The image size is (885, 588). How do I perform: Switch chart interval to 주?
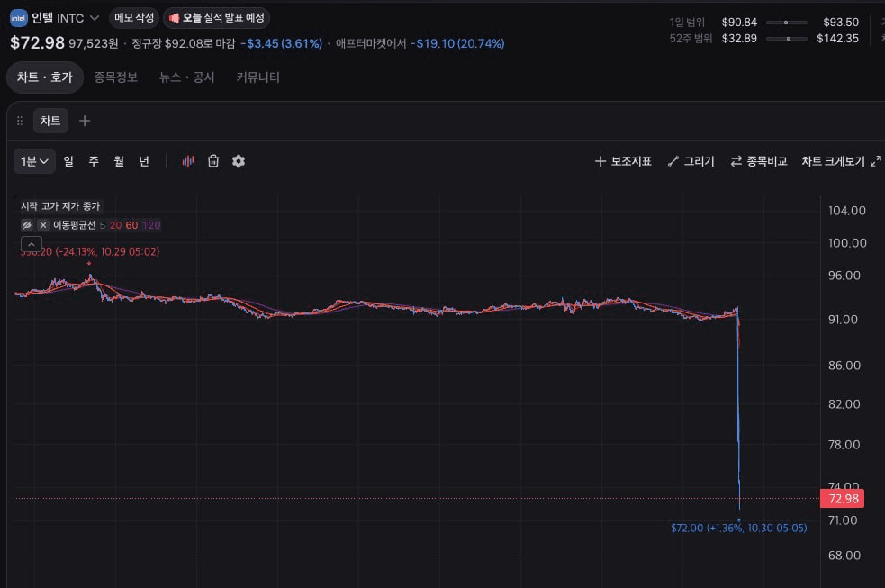[x=94, y=161]
